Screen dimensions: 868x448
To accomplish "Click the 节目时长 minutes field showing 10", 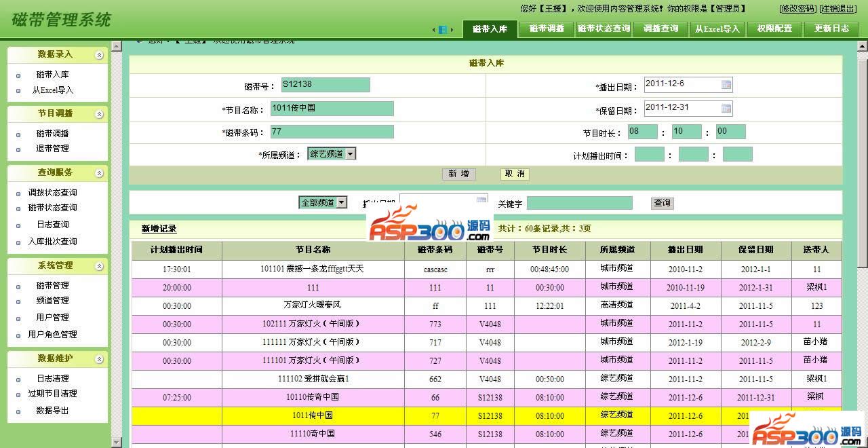I will 687,132.
